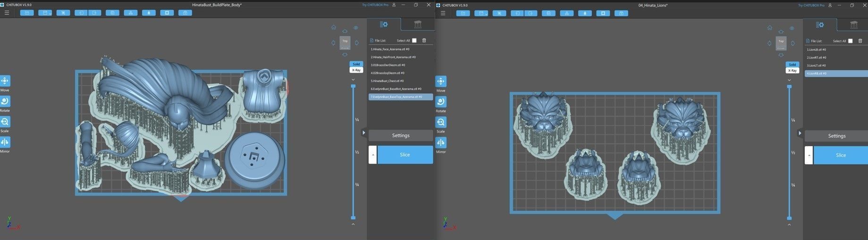868x240 pixels.
Task: Collapse right panel arrow in HinataBust window
Action: point(364,132)
